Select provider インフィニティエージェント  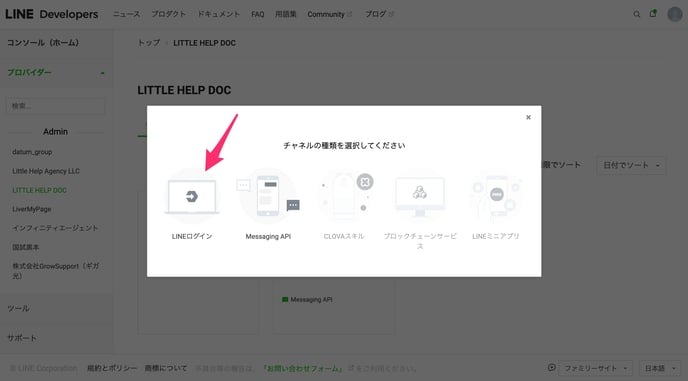pyautogui.click(x=55, y=228)
